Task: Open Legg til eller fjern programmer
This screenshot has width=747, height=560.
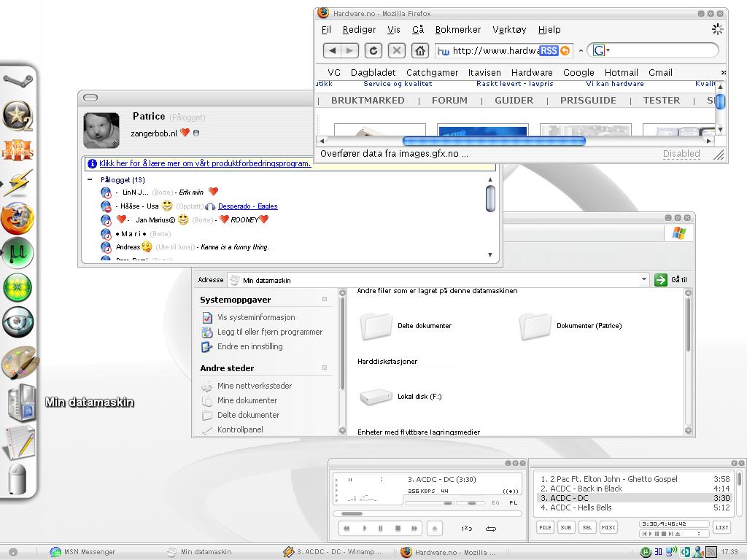Action: (270, 332)
